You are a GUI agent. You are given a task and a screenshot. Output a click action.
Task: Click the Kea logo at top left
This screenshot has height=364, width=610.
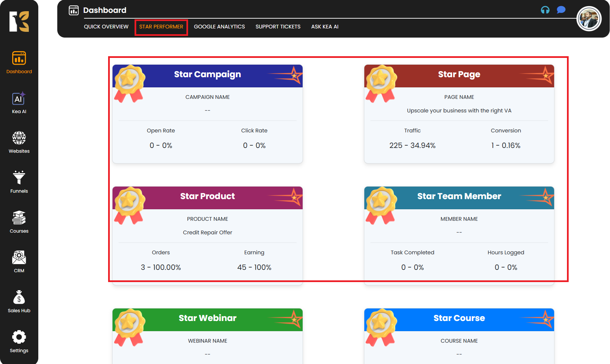19,21
